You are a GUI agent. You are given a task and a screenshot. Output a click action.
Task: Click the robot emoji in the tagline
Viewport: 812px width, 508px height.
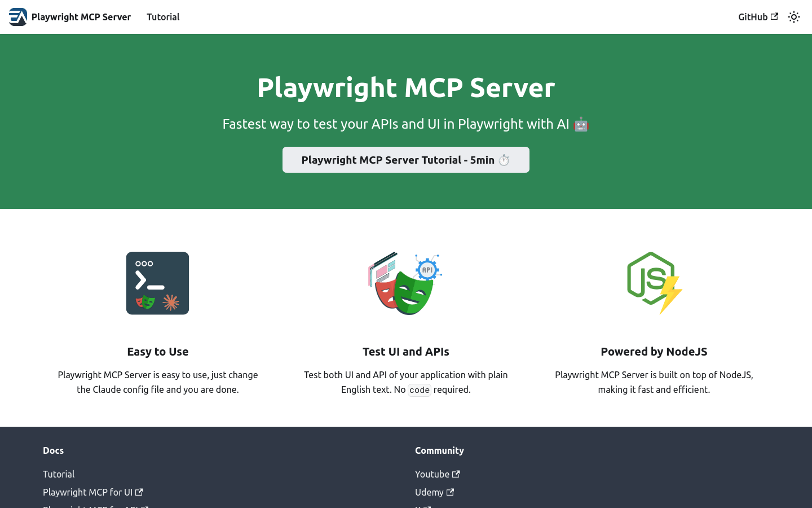tap(581, 124)
